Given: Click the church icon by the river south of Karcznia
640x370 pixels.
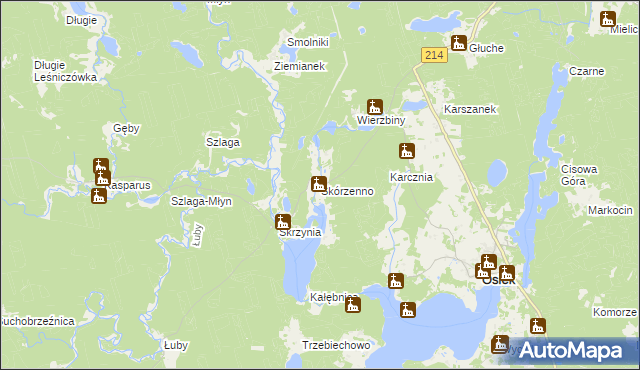Looking at the screenshot, I should point(396,281).
